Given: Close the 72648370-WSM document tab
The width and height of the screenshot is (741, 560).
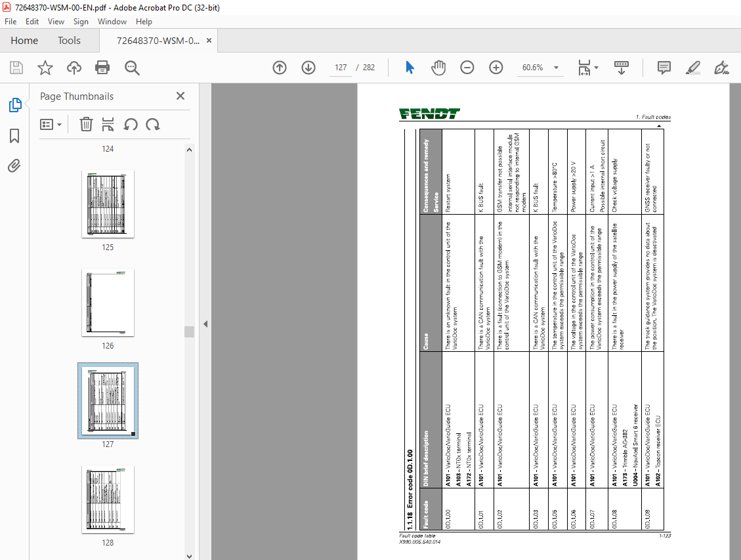Looking at the screenshot, I should pyautogui.click(x=209, y=41).
